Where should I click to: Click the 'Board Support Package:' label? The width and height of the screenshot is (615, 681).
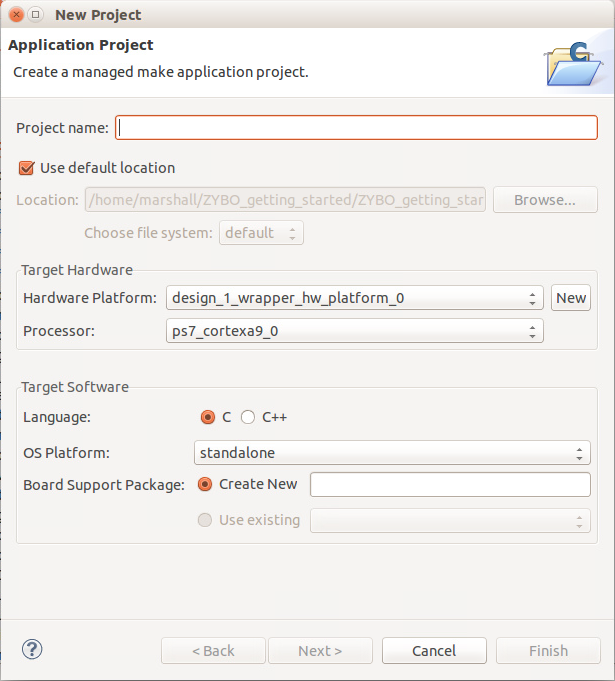click(x=104, y=485)
